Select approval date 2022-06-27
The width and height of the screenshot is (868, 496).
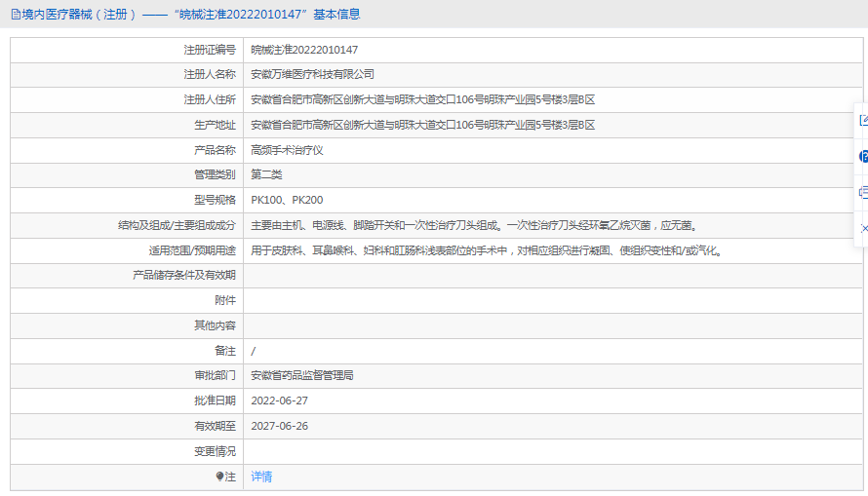tap(280, 401)
